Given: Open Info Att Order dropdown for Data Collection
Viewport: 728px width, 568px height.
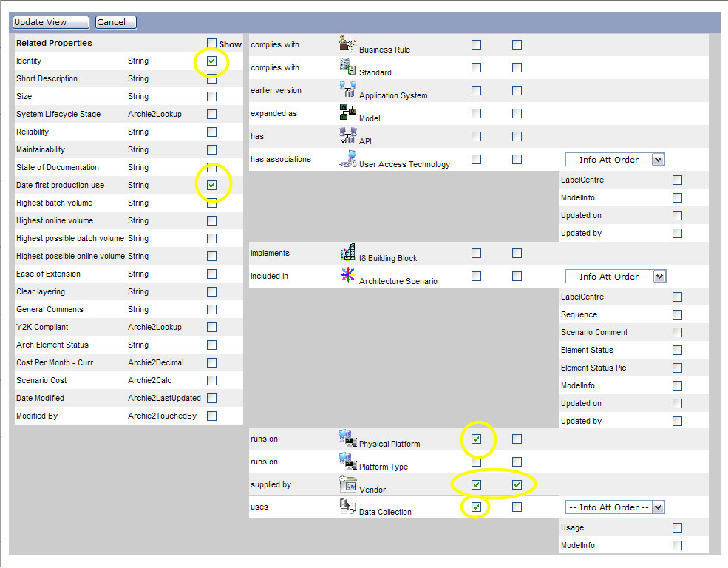Looking at the screenshot, I should (x=615, y=507).
